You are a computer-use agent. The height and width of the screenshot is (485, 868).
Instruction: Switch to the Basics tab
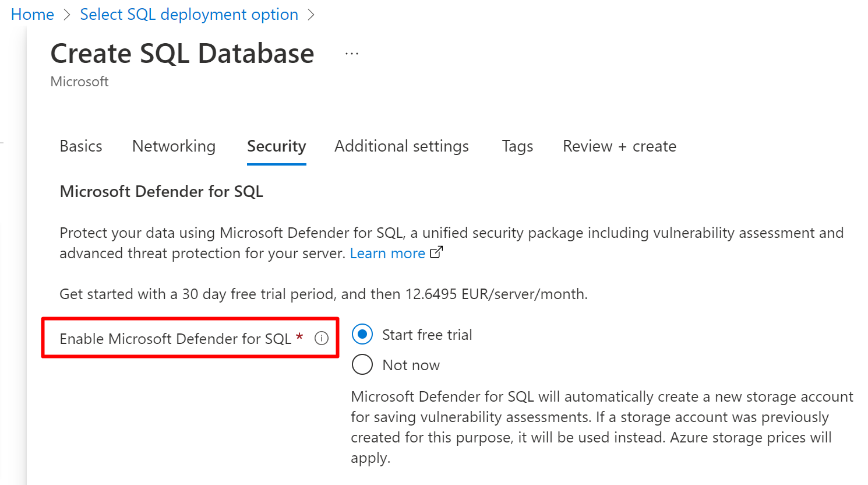[x=81, y=146]
